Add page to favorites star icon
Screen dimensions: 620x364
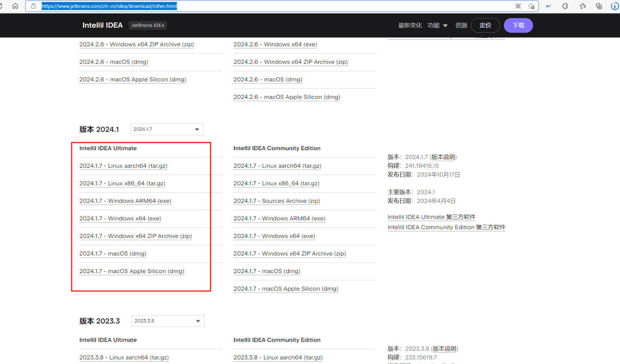pos(531,6)
